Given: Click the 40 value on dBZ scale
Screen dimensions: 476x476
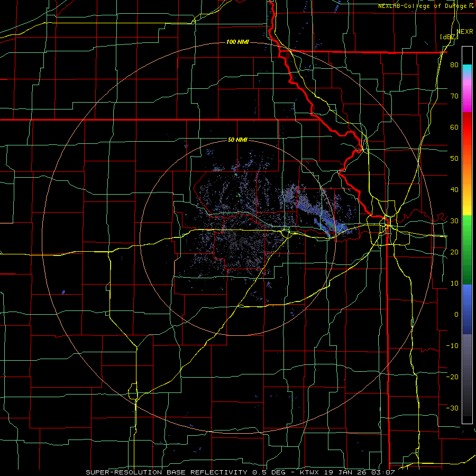Looking at the screenshot, I should click(x=454, y=190).
